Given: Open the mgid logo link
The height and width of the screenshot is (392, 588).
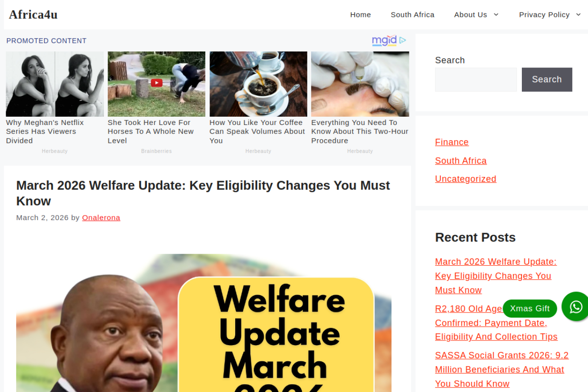Looking at the screenshot, I should coord(384,40).
